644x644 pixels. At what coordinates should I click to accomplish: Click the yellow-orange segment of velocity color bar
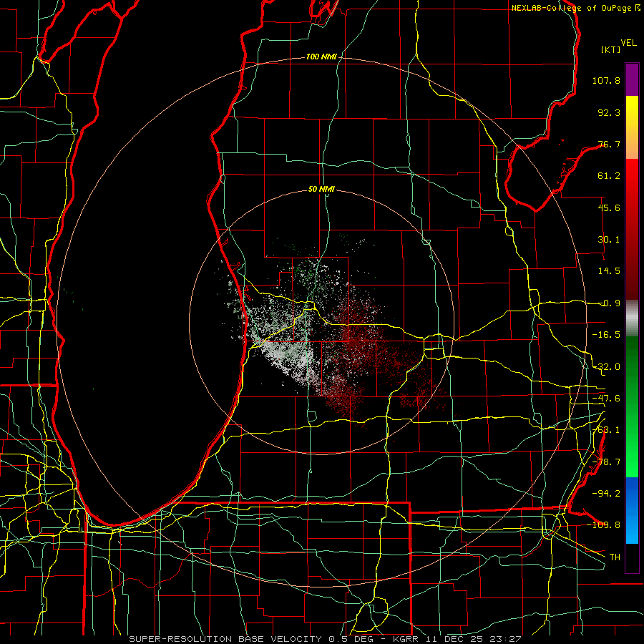coord(632,127)
